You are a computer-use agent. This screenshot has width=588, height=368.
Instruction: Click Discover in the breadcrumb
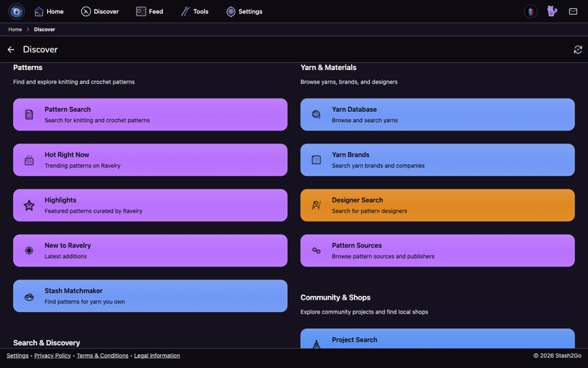[x=45, y=29]
